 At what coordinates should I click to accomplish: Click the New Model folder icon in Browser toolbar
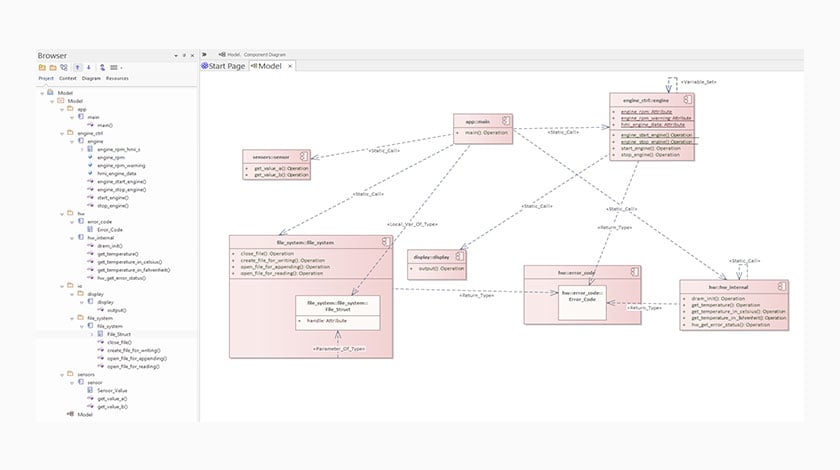pyautogui.click(x=42, y=68)
